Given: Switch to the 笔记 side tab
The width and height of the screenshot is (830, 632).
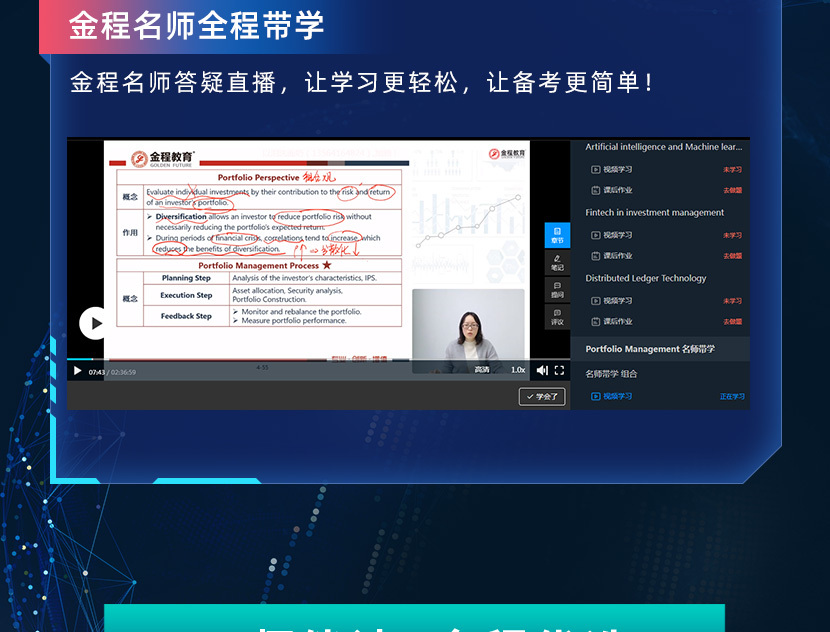Looking at the screenshot, I should coord(557,263).
